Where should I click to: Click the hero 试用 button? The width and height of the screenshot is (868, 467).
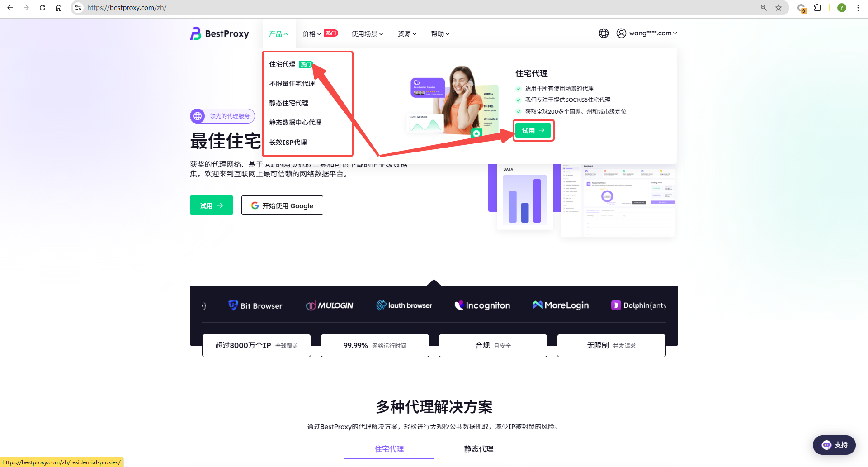(x=212, y=205)
